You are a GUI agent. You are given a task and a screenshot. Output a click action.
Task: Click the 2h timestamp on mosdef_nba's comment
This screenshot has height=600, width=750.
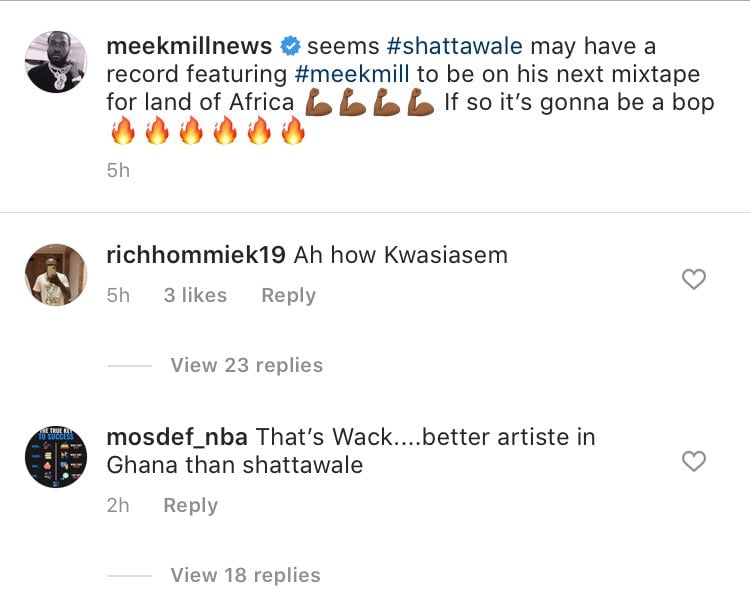coord(118,506)
